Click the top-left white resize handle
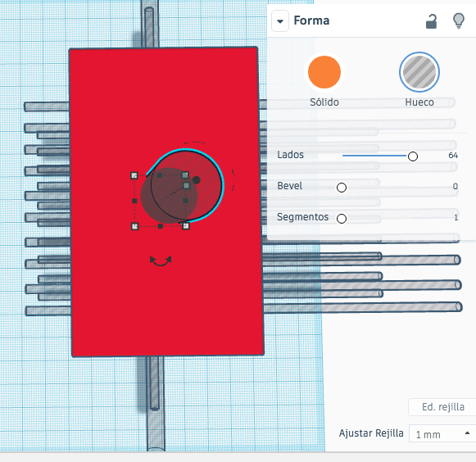 (x=134, y=175)
